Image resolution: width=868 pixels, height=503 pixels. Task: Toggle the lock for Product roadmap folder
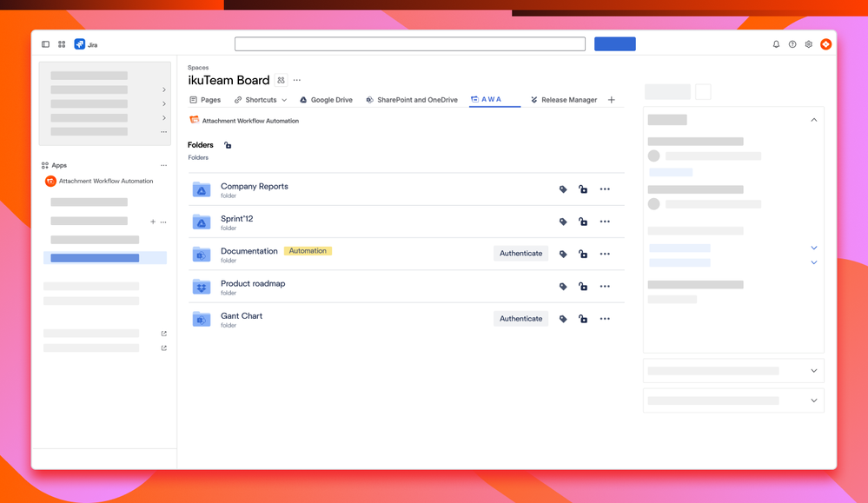coord(583,287)
